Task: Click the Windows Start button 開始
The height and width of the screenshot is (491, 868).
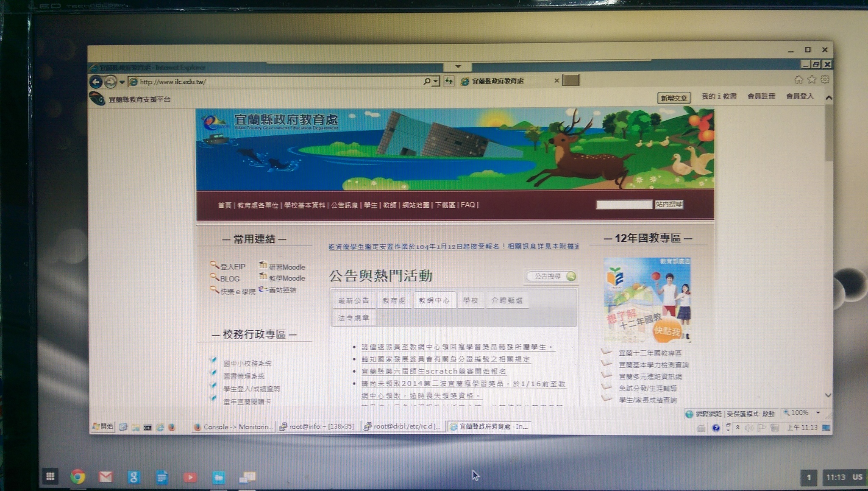Action: 103,426
